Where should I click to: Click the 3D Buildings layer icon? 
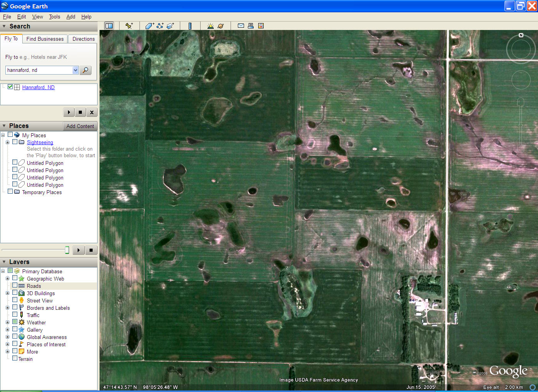tap(22, 293)
